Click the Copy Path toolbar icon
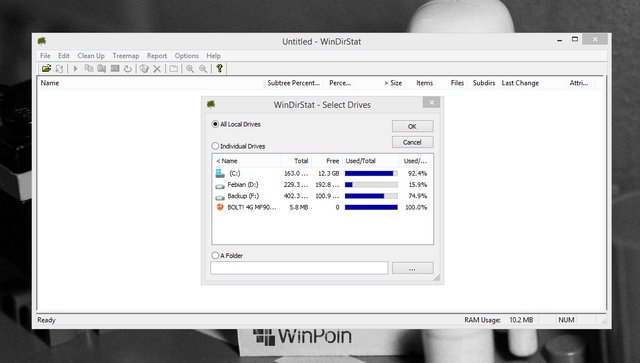The image size is (640, 363). 89,68
